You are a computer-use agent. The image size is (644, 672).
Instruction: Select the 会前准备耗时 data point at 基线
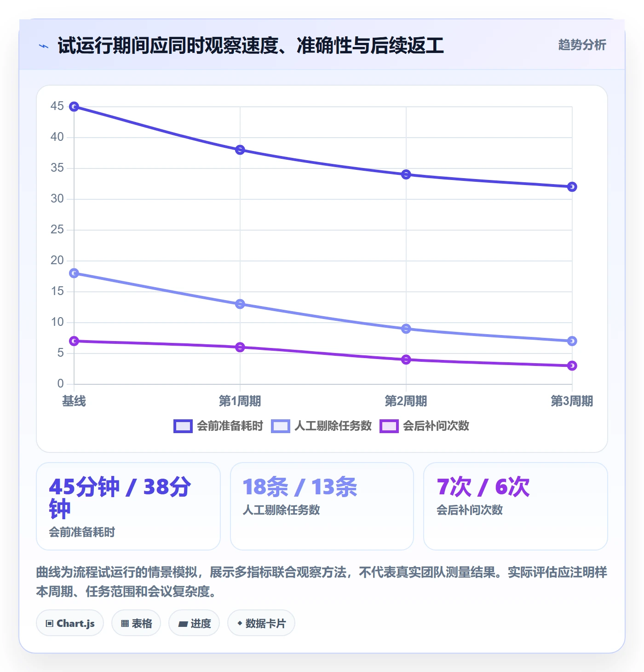(74, 107)
